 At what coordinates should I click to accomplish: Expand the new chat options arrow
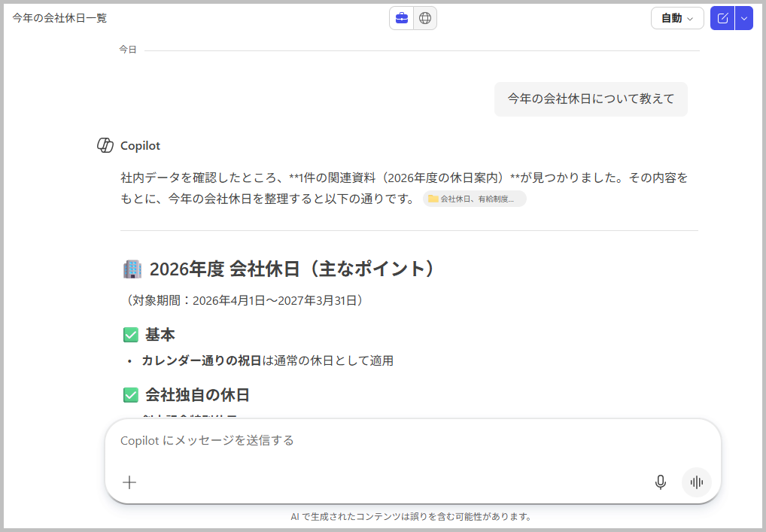point(744,18)
